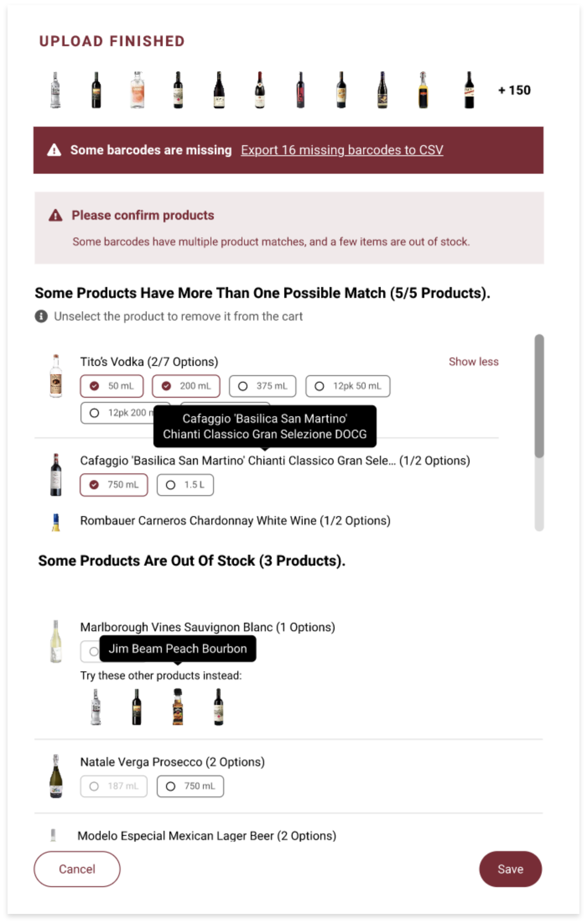Click the product matches list scrollbar
This screenshot has width=587, height=924.
(x=539, y=433)
